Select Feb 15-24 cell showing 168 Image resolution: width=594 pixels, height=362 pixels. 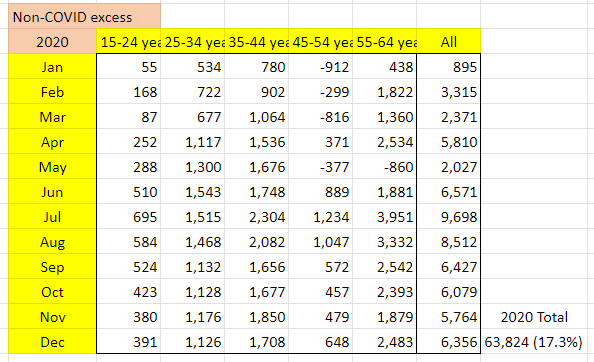(128, 92)
